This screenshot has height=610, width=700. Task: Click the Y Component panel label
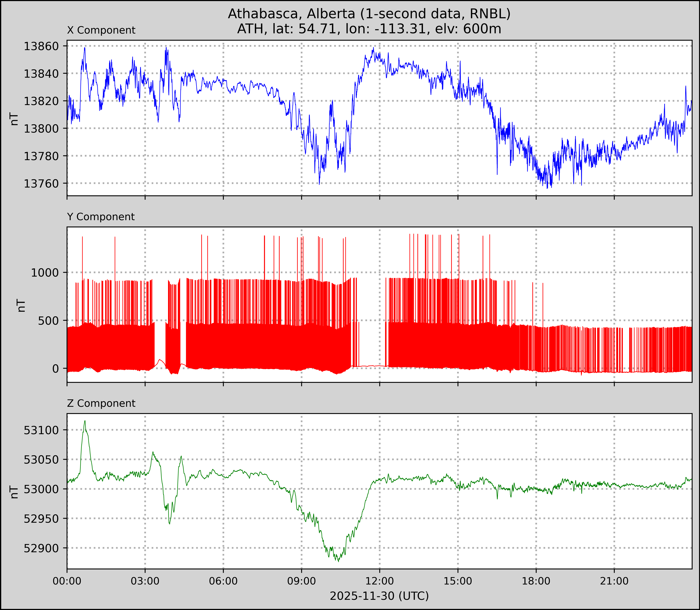pos(101,217)
